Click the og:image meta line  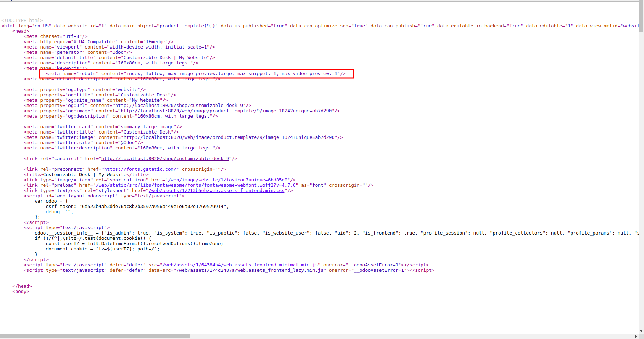coord(182,111)
